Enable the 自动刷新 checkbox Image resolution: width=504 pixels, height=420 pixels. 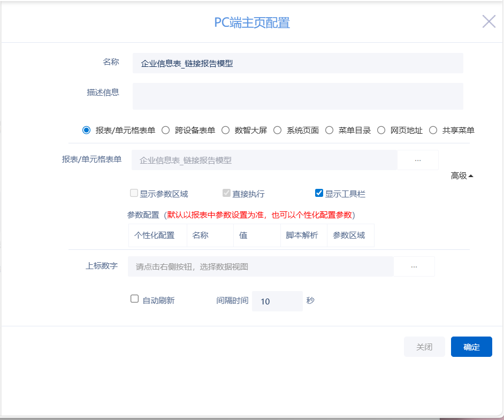pos(135,299)
